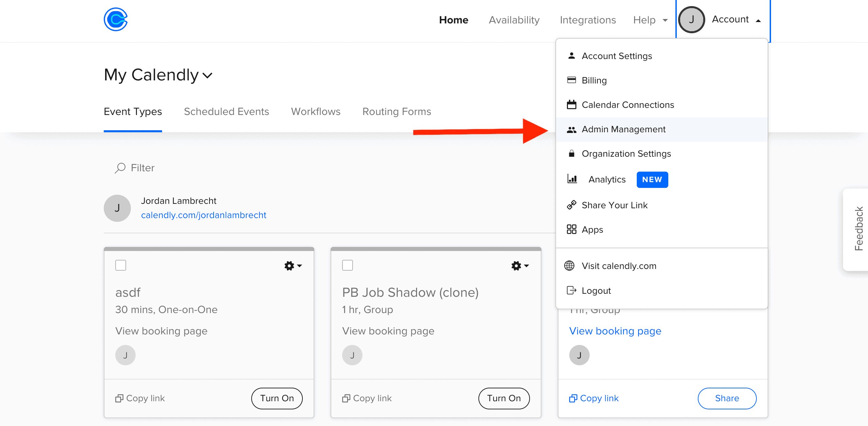
Task: Click the PB Job Shadow (clone) title
Action: tap(410, 292)
